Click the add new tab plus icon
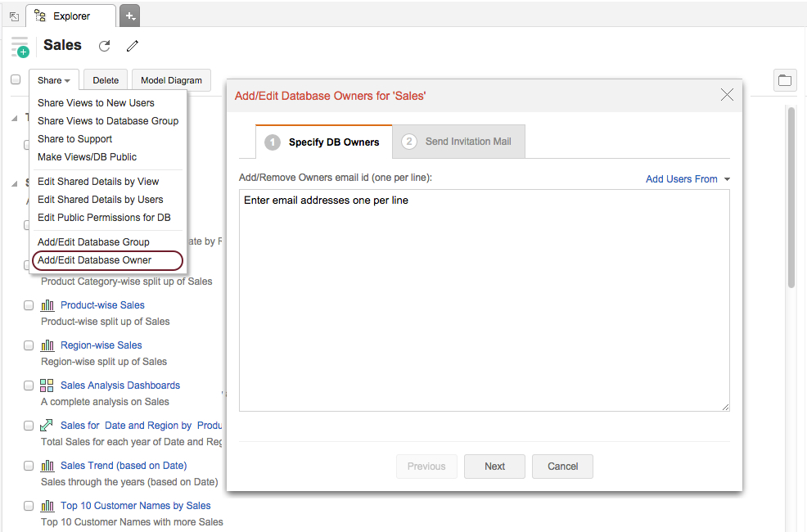Screen dimensions: 807x532 click(x=129, y=16)
